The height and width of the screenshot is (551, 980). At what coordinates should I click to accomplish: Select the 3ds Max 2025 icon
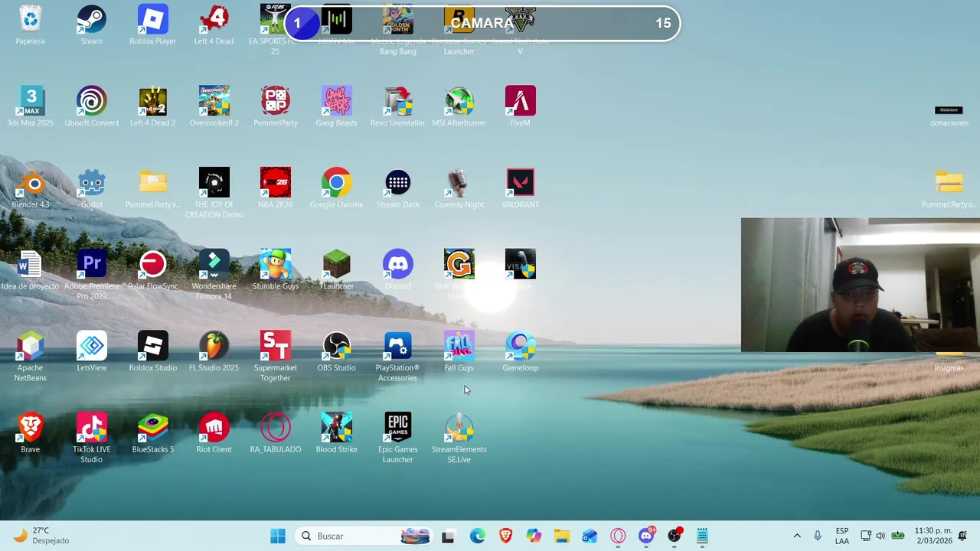[31, 106]
